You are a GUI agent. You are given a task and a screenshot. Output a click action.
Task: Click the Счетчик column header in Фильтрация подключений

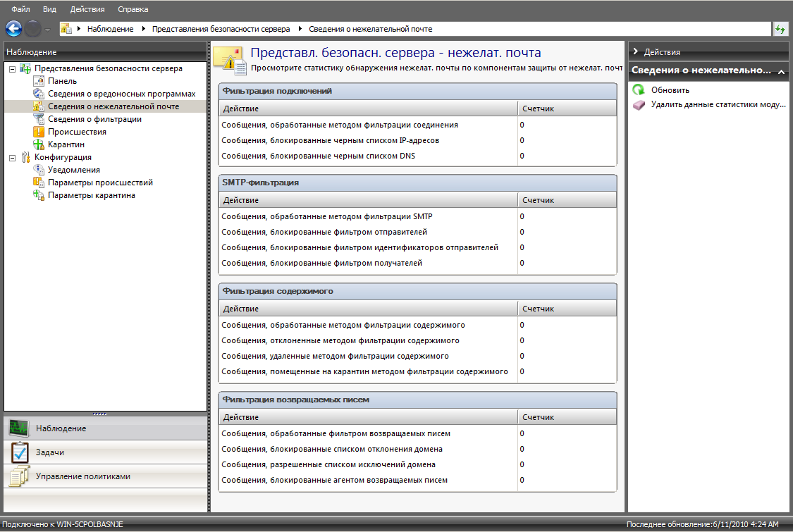coord(538,109)
